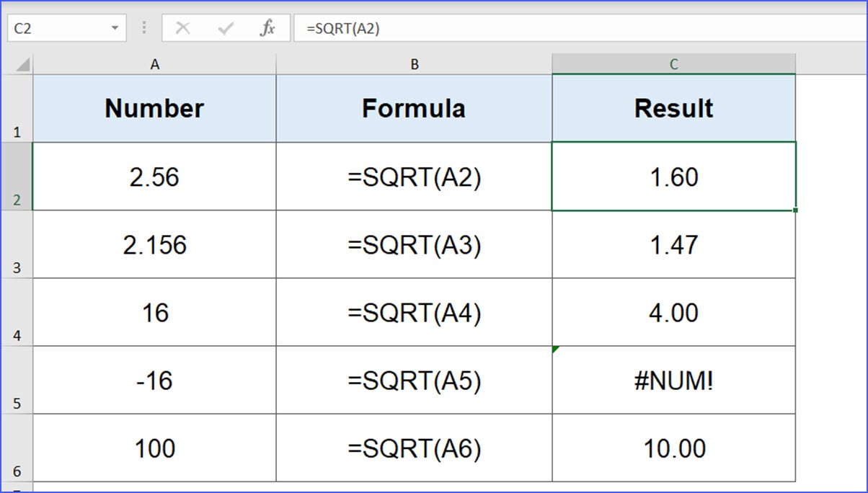This screenshot has width=868, height=493.
Task: Select the cell containing 2.56
Action: click(154, 176)
